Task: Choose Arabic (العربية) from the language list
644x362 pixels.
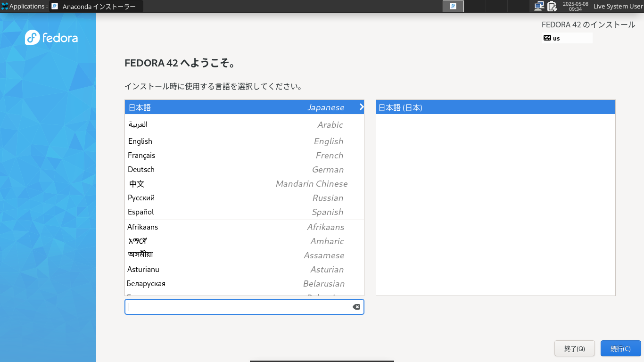Action: (244, 124)
